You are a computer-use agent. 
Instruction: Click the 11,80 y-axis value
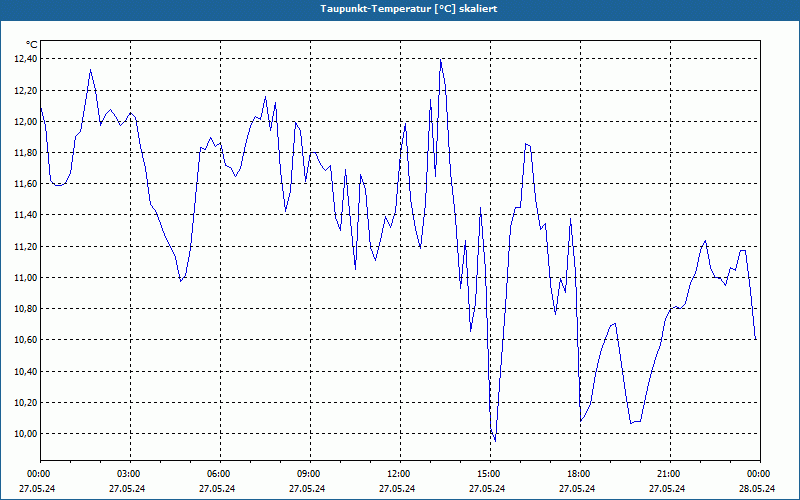[x=26, y=153]
